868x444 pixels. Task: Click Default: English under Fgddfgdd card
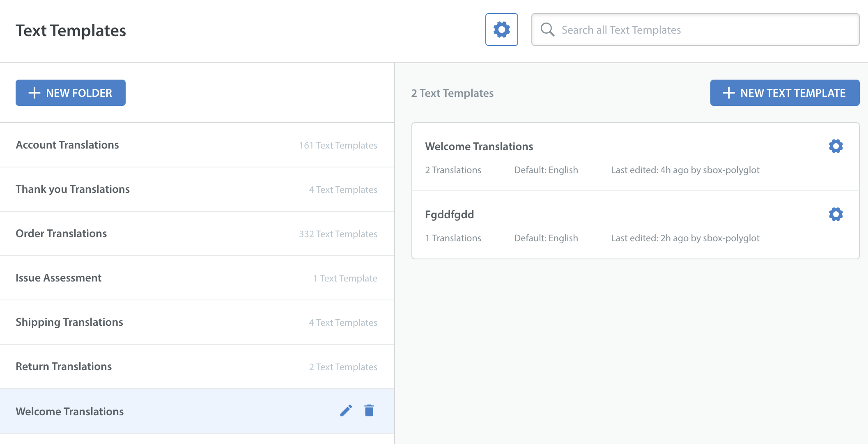coord(546,238)
